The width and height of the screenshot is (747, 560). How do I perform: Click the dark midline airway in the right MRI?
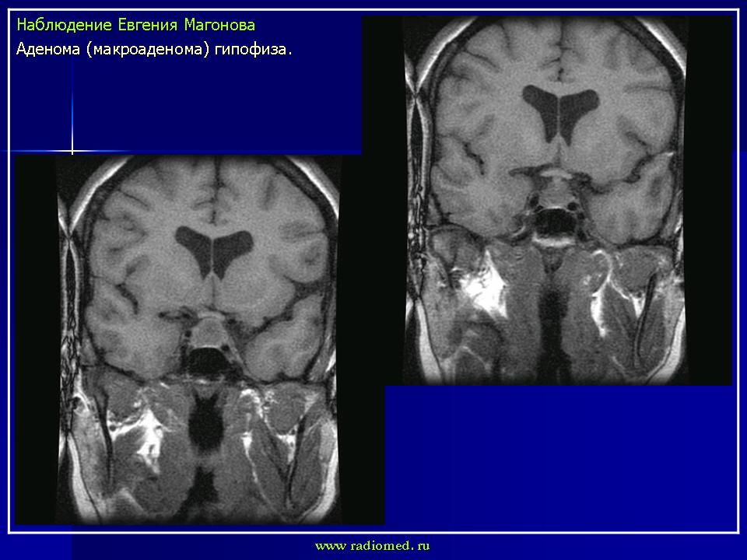(x=552, y=311)
